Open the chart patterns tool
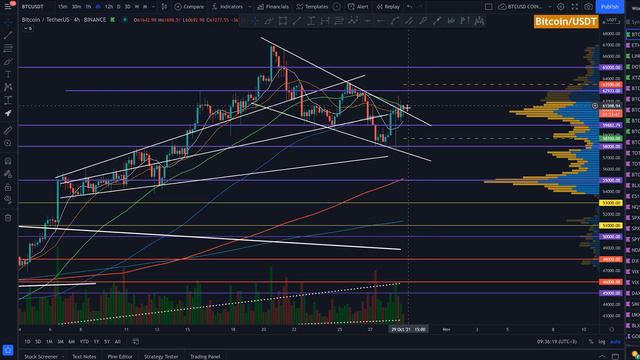This screenshot has height=360, width=640. [x=8, y=87]
